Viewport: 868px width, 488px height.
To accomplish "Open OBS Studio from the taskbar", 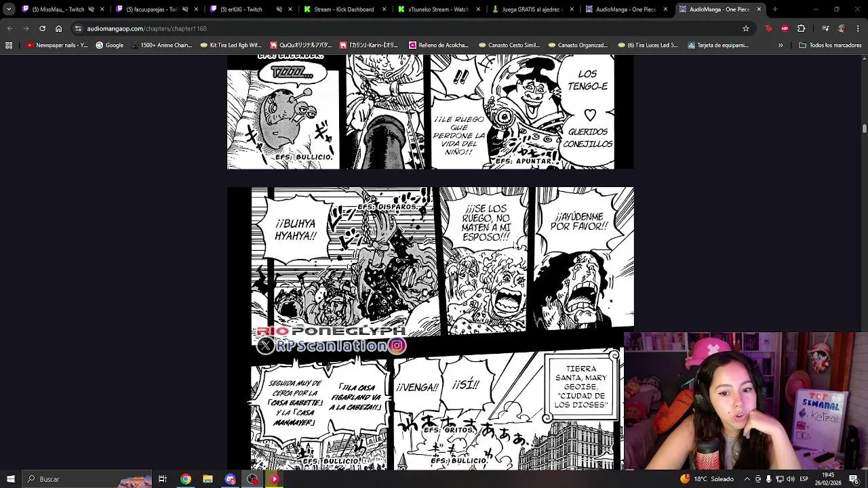I will click(252, 479).
